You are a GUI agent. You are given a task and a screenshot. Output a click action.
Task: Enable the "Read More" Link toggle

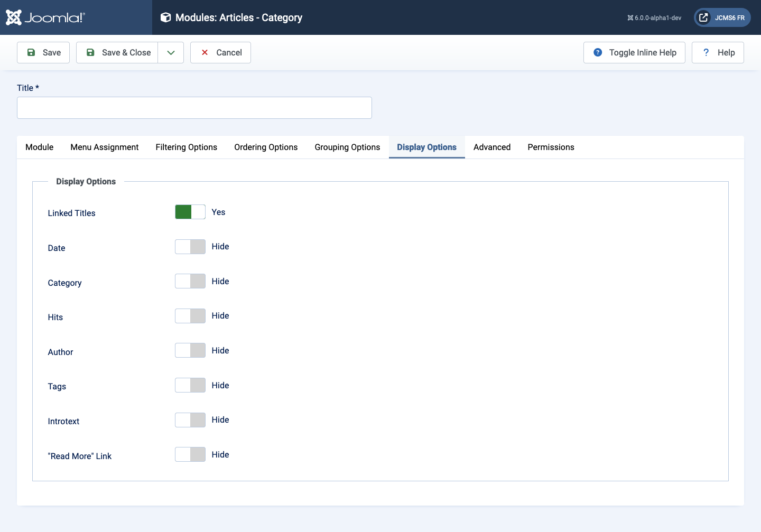pyautogui.click(x=190, y=454)
